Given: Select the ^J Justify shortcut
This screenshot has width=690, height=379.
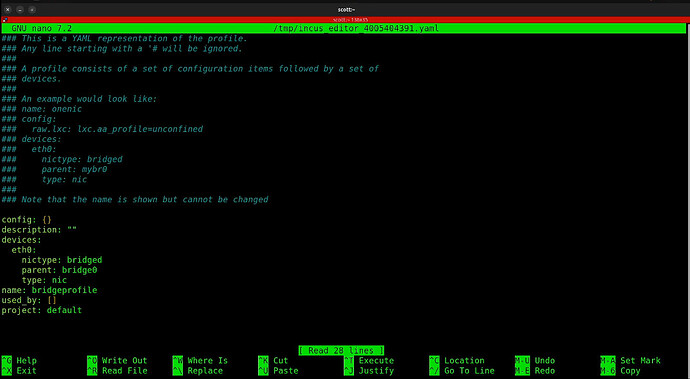Looking at the screenshot, I should click(x=369, y=371).
